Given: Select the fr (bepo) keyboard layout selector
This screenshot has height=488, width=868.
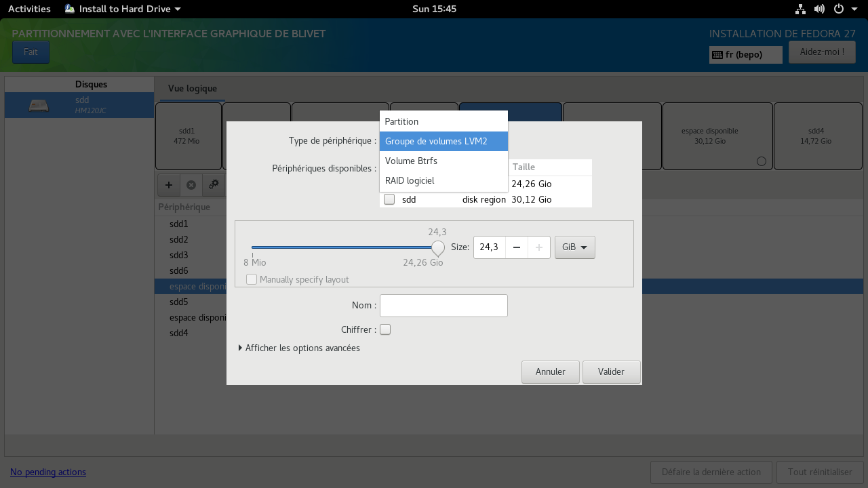Looking at the screenshot, I should pyautogui.click(x=746, y=55).
